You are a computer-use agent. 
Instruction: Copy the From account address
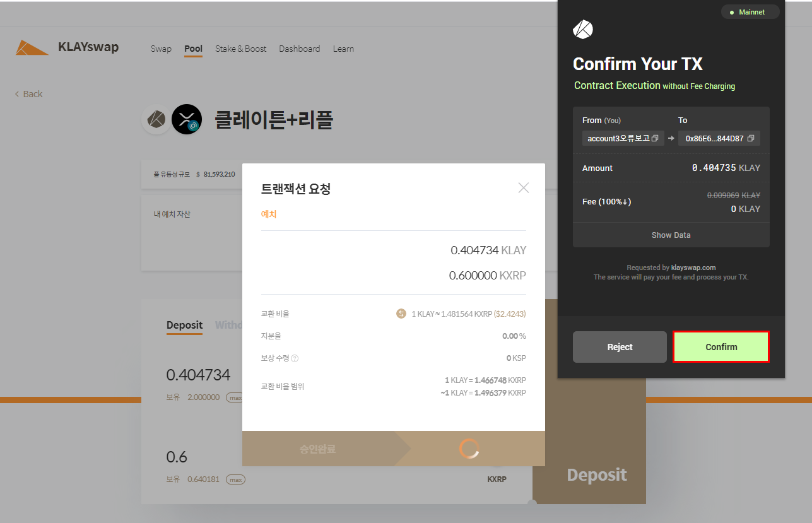(x=655, y=138)
